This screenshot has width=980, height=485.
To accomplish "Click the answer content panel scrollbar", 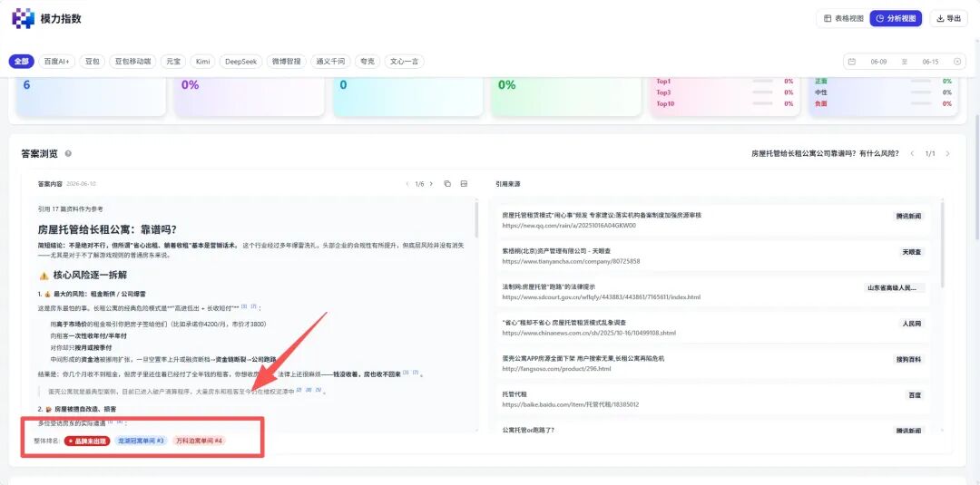I will (x=477, y=219).
